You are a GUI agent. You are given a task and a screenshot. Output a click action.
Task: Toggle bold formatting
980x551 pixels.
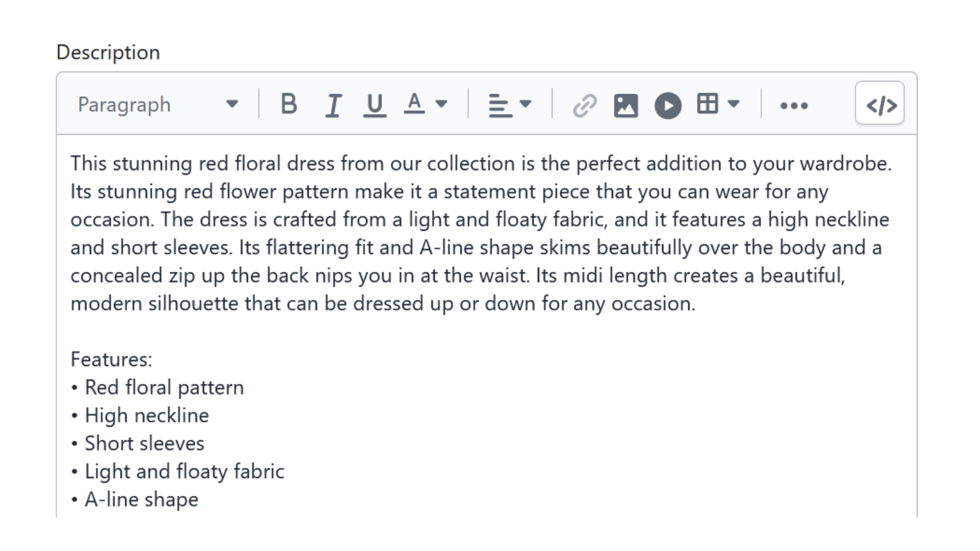pyautogui.click(x=288, y=105)
